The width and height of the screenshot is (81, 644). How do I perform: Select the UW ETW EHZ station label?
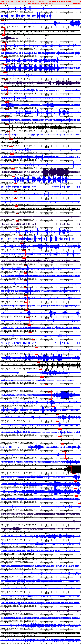click(x=18, y=502)
